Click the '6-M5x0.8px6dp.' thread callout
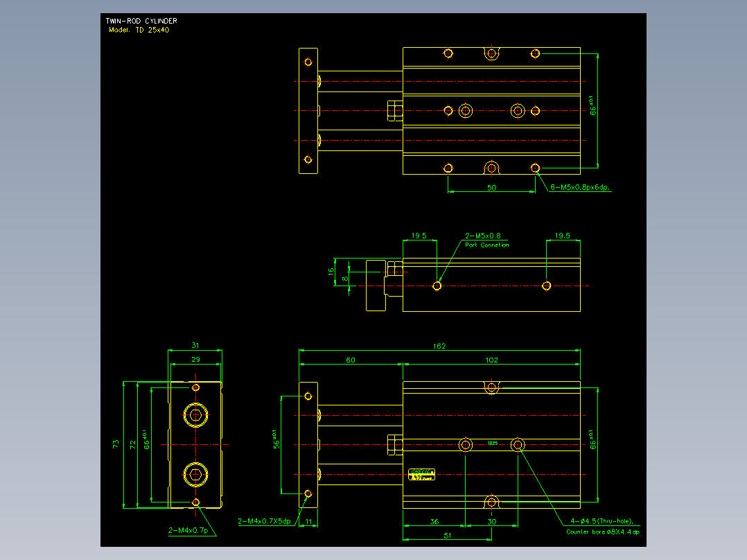This screenshot has height=560, width=747. click(580, 187)
